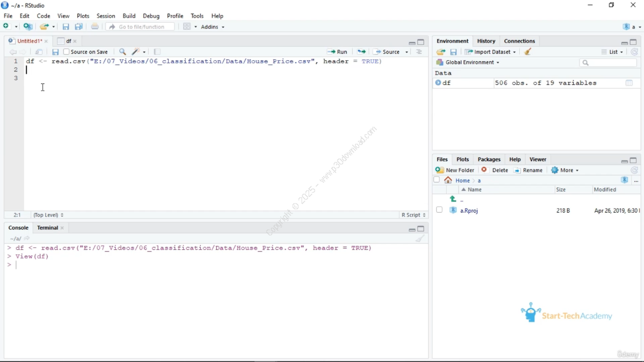The width and height of the screenshot is (644, 362).
Task: Open the Session menu
Action: (106, 16)
